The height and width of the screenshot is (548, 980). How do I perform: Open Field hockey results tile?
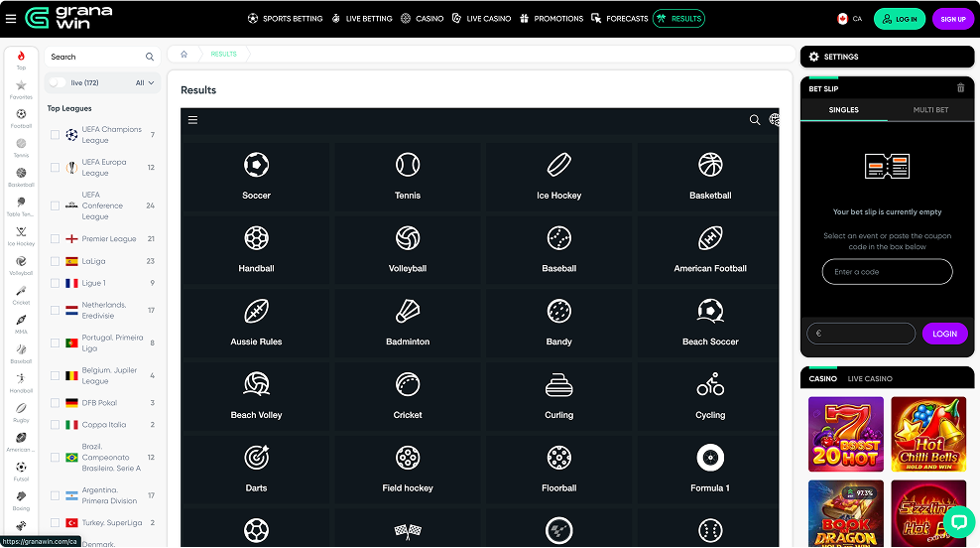408,470
